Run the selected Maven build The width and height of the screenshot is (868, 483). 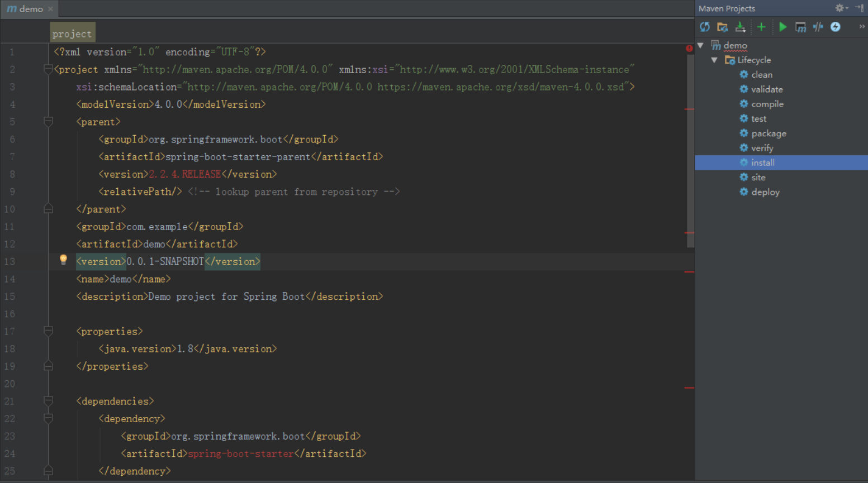pos(783,27)
